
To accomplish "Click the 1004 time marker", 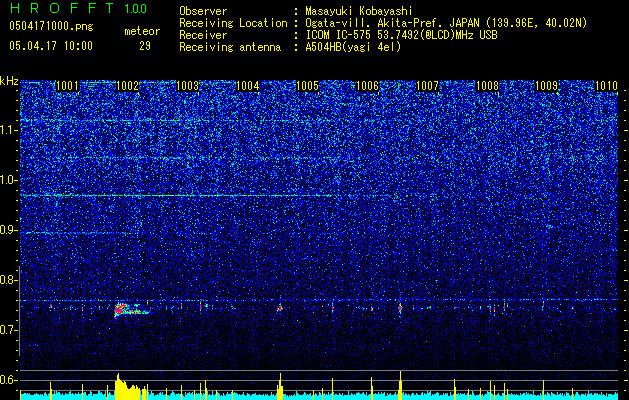I will 248,85.
